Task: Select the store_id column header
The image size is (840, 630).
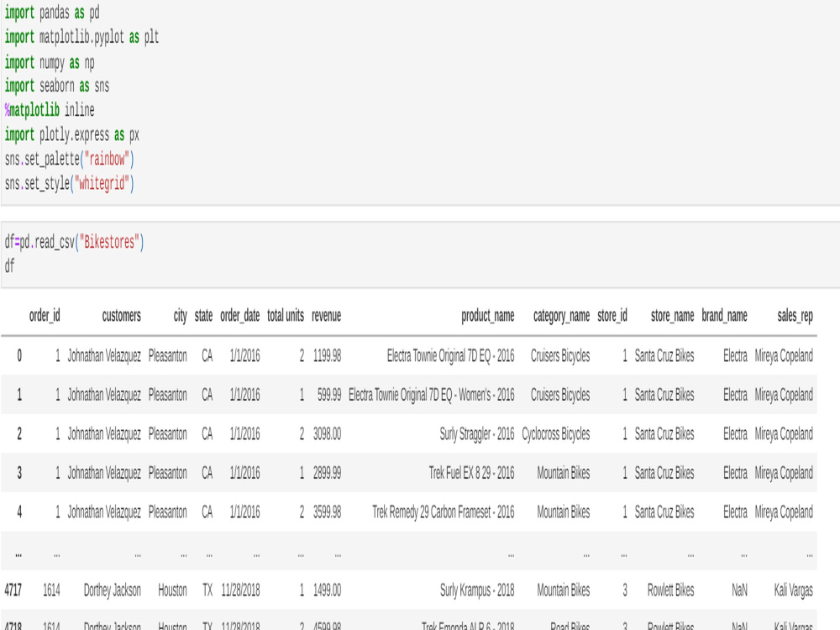Action: point(612,316)
